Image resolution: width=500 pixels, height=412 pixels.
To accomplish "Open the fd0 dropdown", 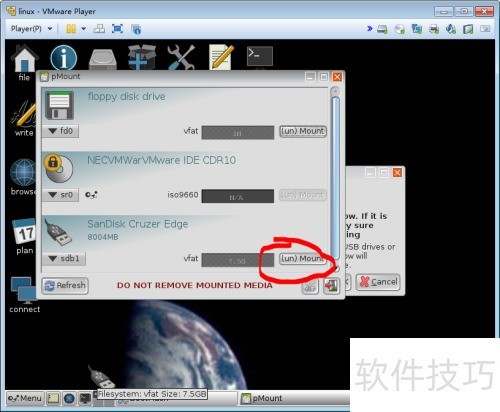I will [x=60, y=131].
